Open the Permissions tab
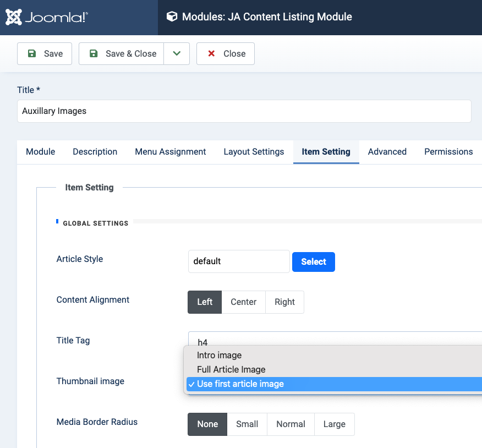This screenshot has height=448, width=482. click(448, 151)
